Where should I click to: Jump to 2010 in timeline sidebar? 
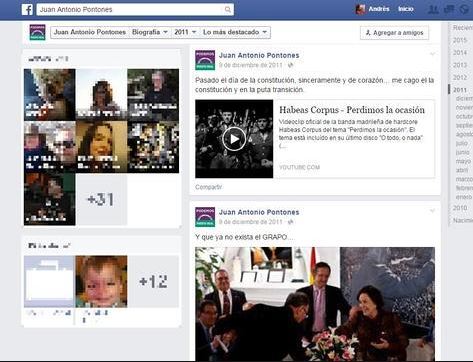(460, 208)
